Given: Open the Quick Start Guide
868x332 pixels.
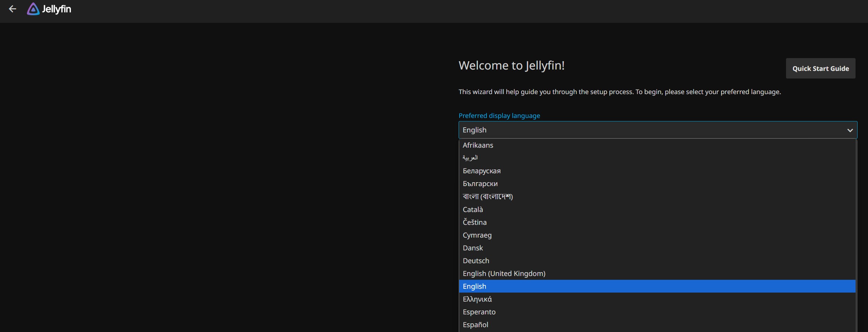Looking at the screenshot, I should click(821, 68).
